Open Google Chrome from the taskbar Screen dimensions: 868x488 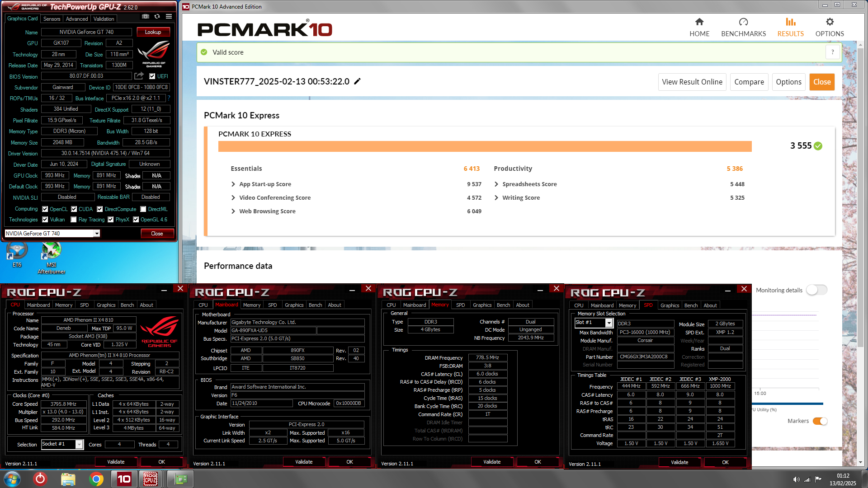tap(96, 479)
